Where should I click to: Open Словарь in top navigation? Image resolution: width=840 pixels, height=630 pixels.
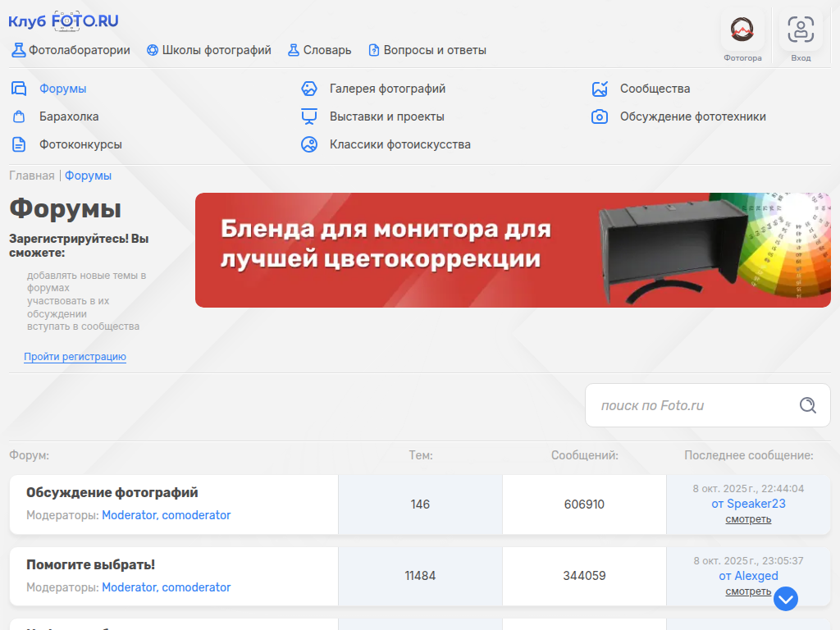[x=320, y=50]
